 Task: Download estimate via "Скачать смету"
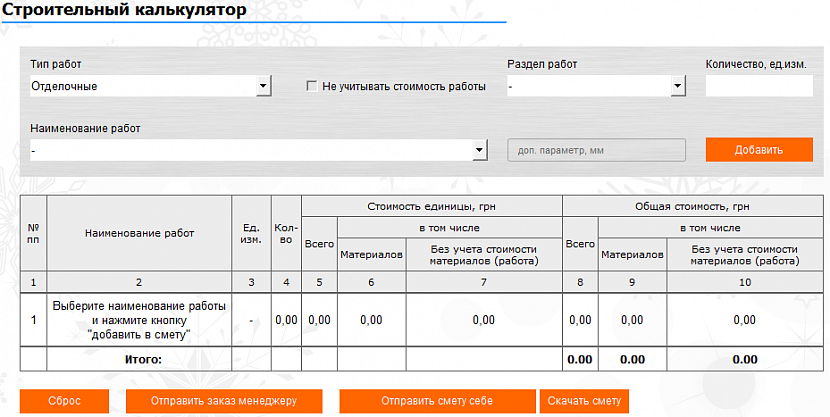(x=585, y=401)
